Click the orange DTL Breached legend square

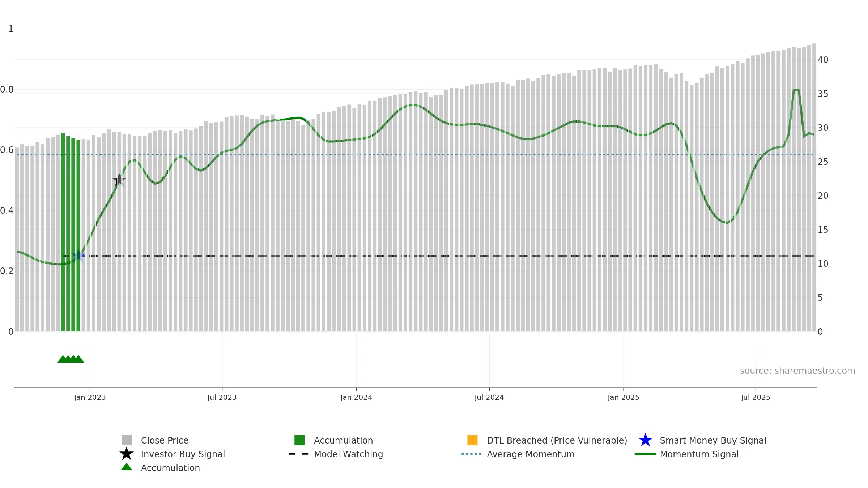click(472, 440)
